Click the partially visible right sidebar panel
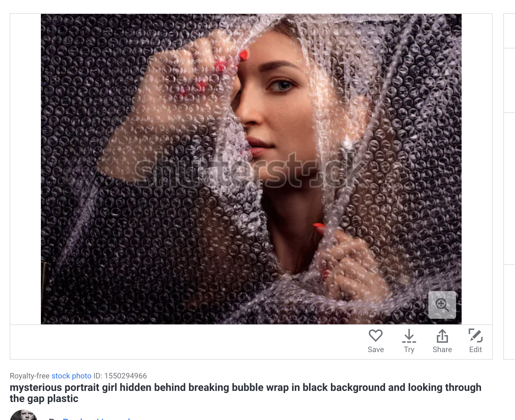 point(509,186)
